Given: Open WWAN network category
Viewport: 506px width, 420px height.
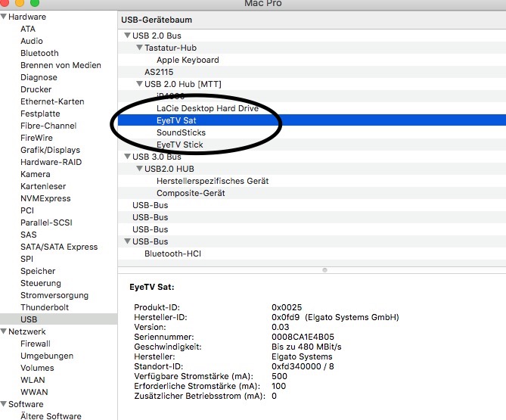Looking at the screenshot, I should tap(34, 392).
